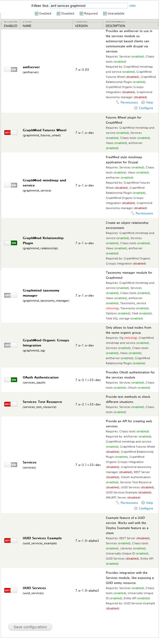Viewport: 166px width, 644px height.
Task: Disable the OAuth Authentication module switch
Action: [x=11, y=380]
